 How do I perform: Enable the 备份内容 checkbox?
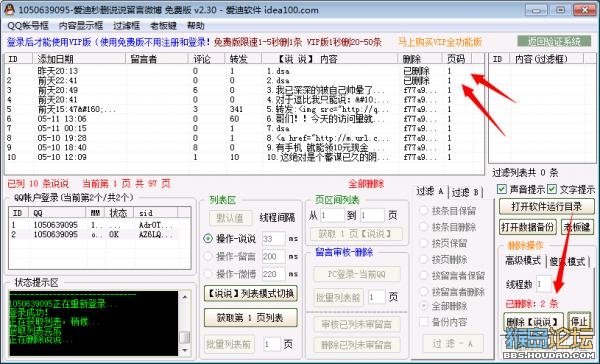[x=424, y=322]
